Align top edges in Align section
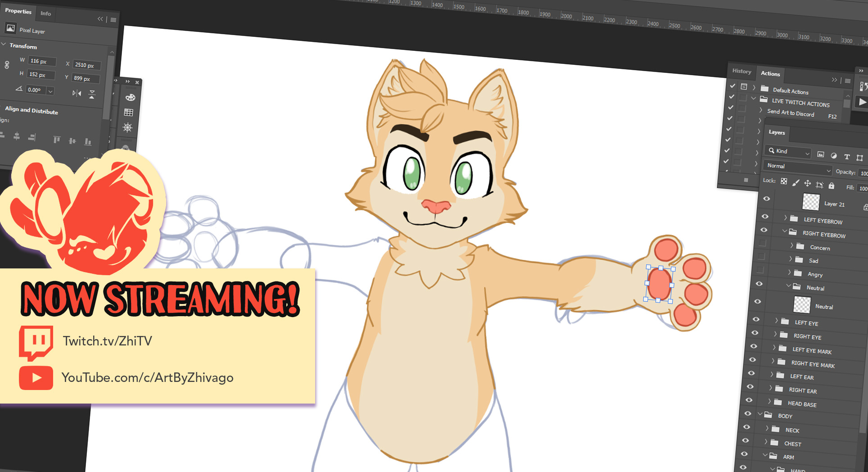The width and height of the screenshot is (868, 472). point(56,140)
